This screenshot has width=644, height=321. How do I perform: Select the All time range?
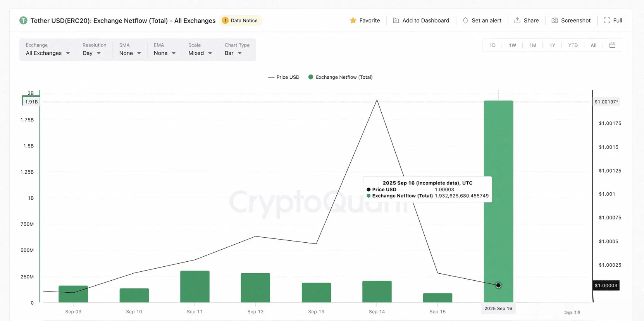(593, 45)
